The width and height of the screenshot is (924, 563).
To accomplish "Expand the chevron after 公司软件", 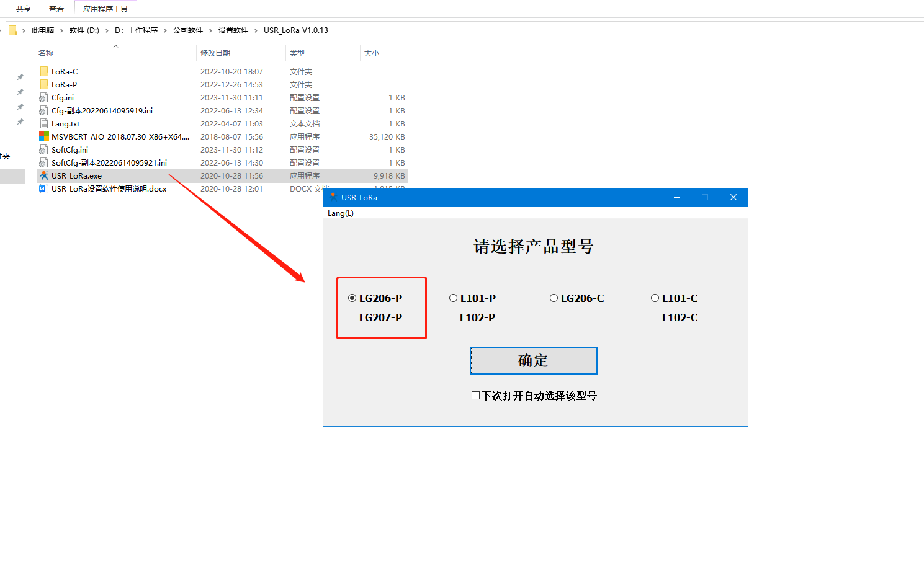I will pyautogui.click(x=210, y=30).
